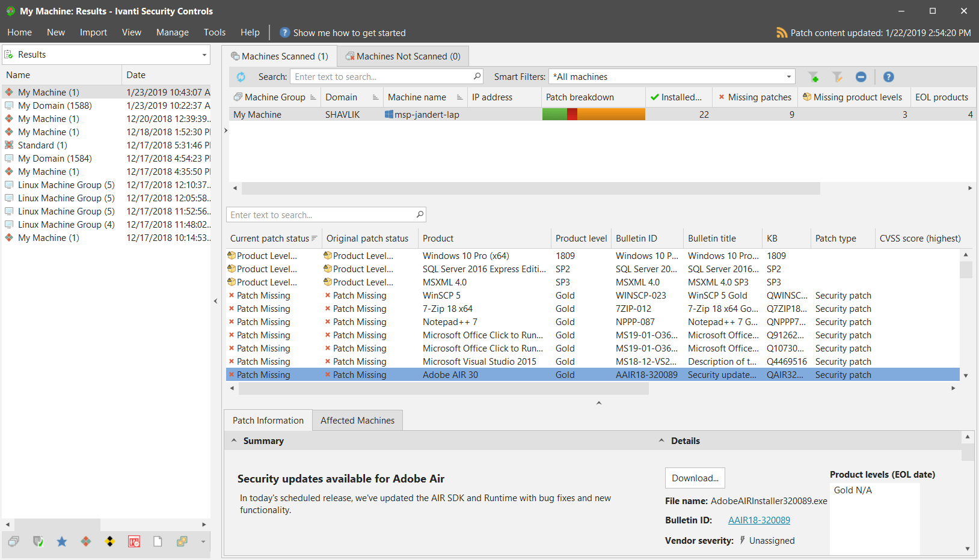
Task: Click the red X icon on the Adobe AIR 30 row
Action: pyautogui.click(x=232, y=374)
